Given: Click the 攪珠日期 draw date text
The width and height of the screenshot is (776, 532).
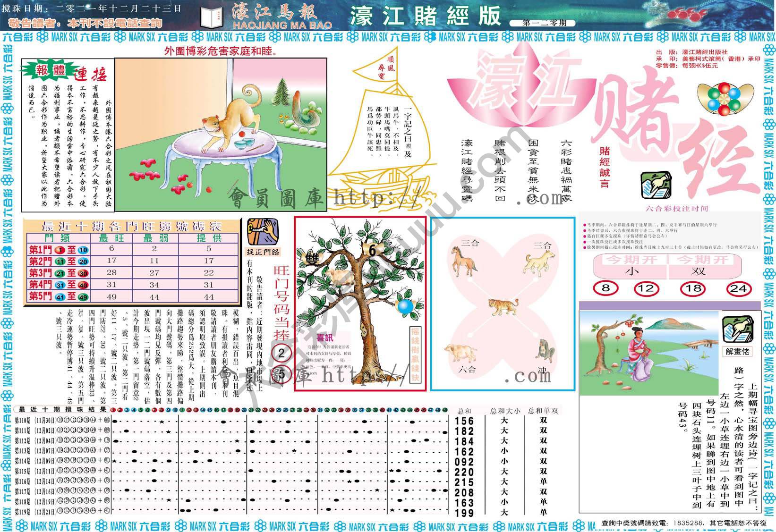Looking at the screenshot, I should click(92, 8).
